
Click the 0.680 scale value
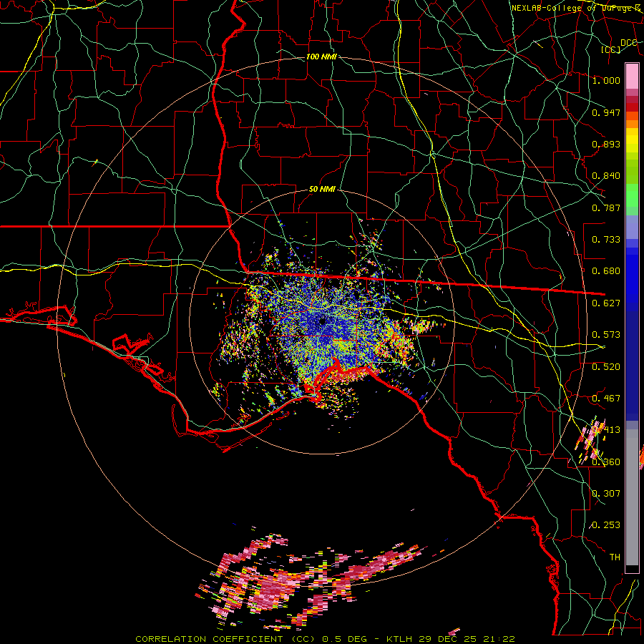606,271
